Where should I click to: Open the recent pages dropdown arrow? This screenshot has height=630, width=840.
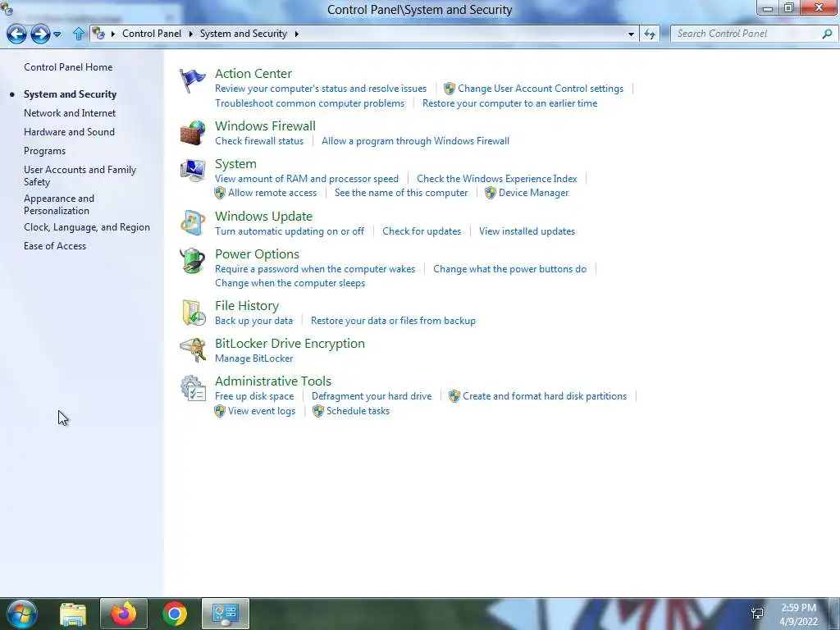point(57,34)
